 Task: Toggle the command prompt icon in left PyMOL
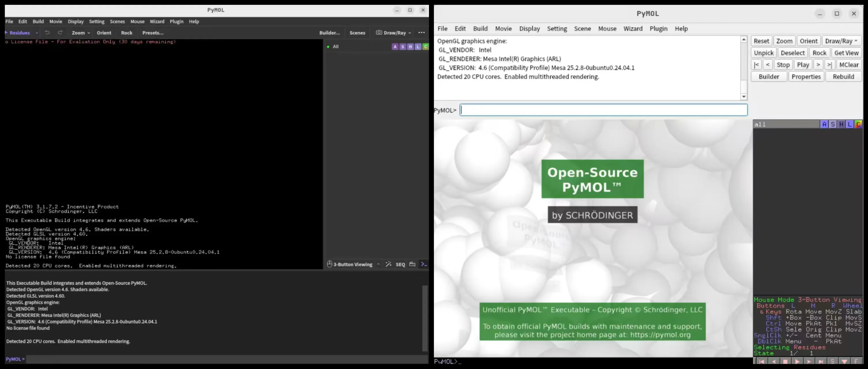click(424, 264)
